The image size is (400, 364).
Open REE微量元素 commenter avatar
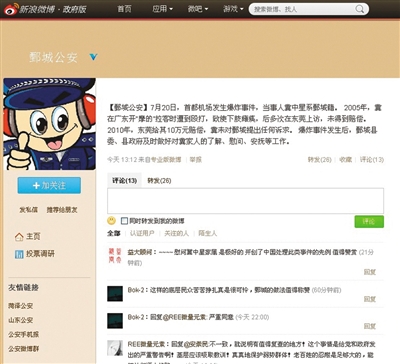pos(115,348)
